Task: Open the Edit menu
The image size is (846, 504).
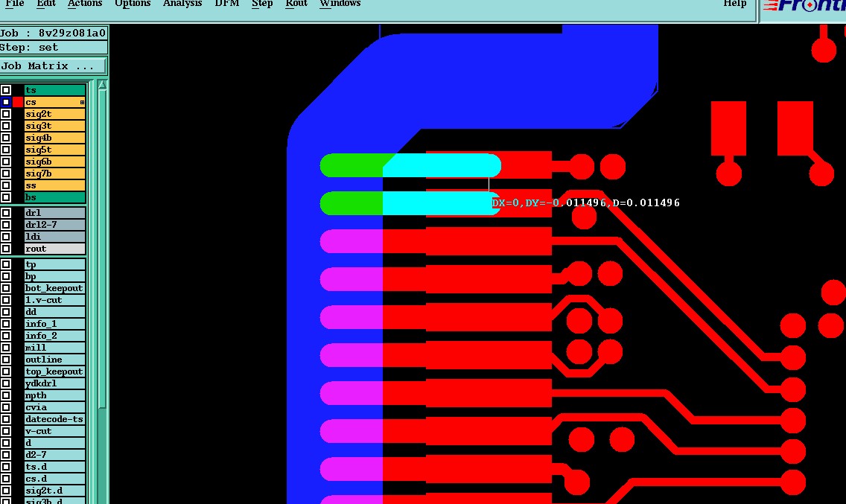Action: 46,3
